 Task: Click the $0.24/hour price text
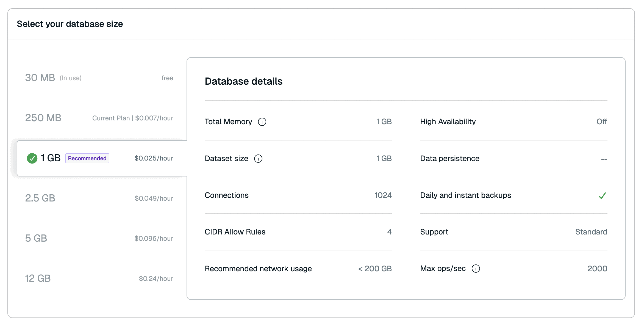pyautogui.click(x=156, y=278)
